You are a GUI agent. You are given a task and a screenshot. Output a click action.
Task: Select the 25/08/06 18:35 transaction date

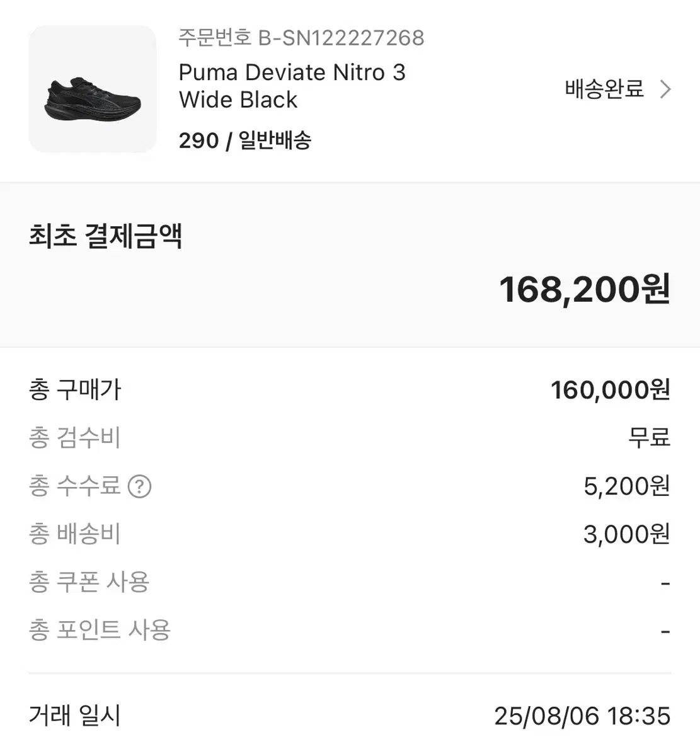582,716
